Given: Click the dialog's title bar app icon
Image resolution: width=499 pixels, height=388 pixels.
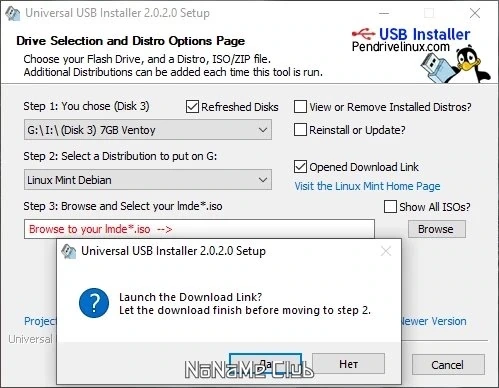Looking at the screenshot, I should [x=69, y=251].
